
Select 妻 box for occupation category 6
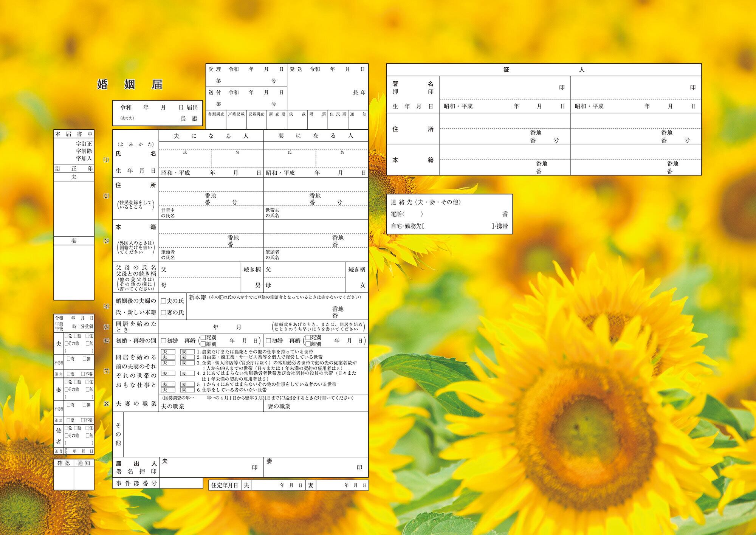pyautogui.click(x=187, y=390)
